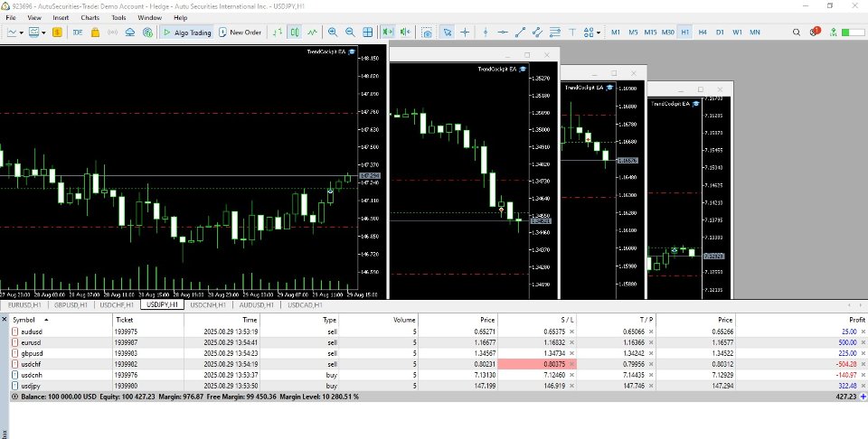Click the green globe icon beside VPS
The height and width of the screenshot is (439, 868).
pos(147,33)
